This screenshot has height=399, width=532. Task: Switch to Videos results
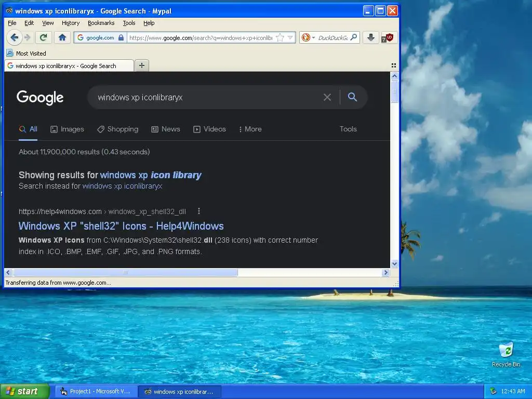click(x=210, y=129)
